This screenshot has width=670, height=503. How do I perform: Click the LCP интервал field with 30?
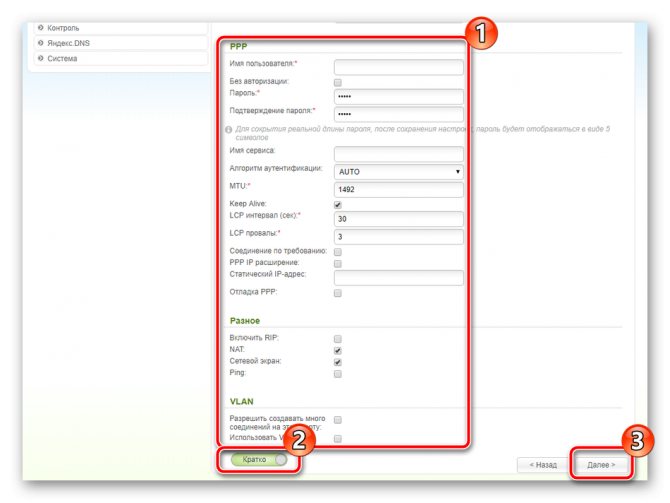398,219
